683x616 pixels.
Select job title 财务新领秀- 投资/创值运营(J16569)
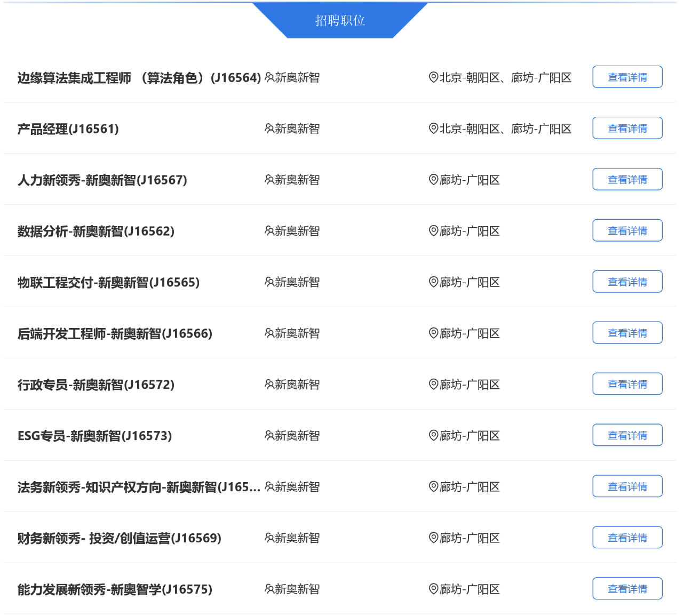click(x=120, y=539)
